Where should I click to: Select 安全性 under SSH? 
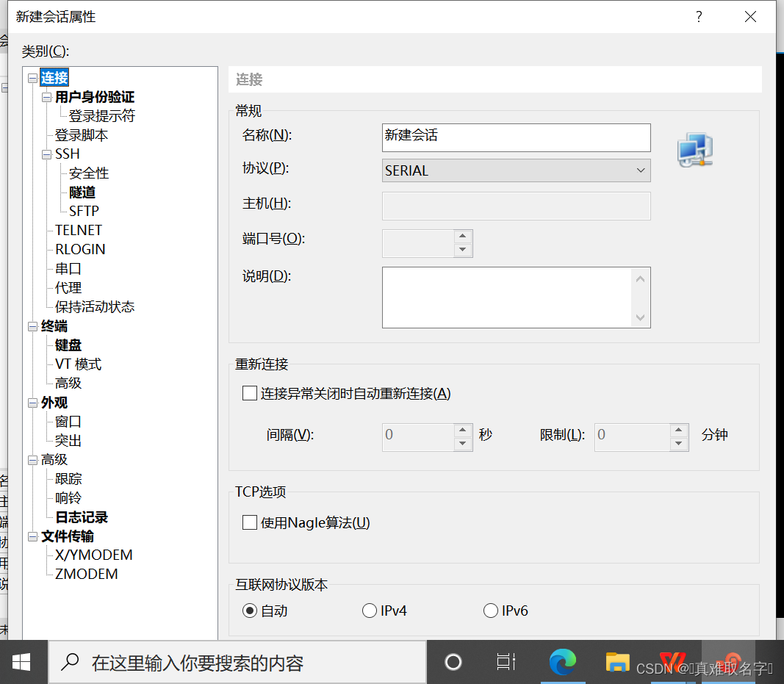click(x=89, y=173)
